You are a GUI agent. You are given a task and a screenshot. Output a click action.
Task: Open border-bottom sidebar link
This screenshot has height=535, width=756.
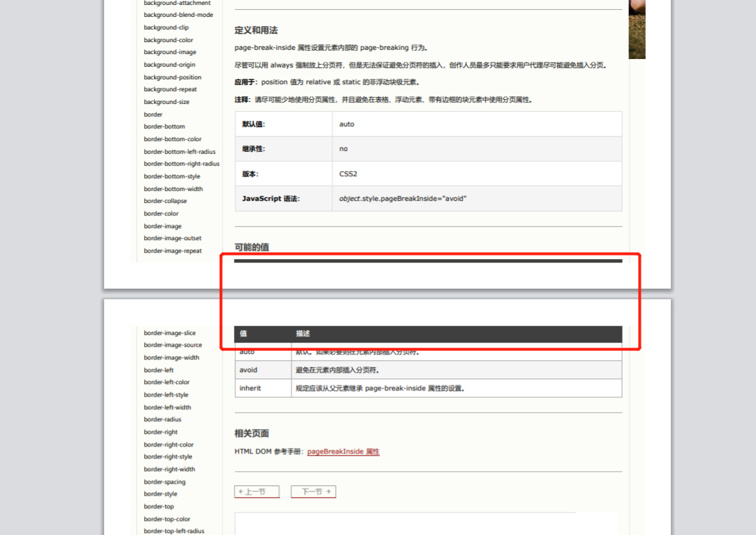(x=164, y=126)
